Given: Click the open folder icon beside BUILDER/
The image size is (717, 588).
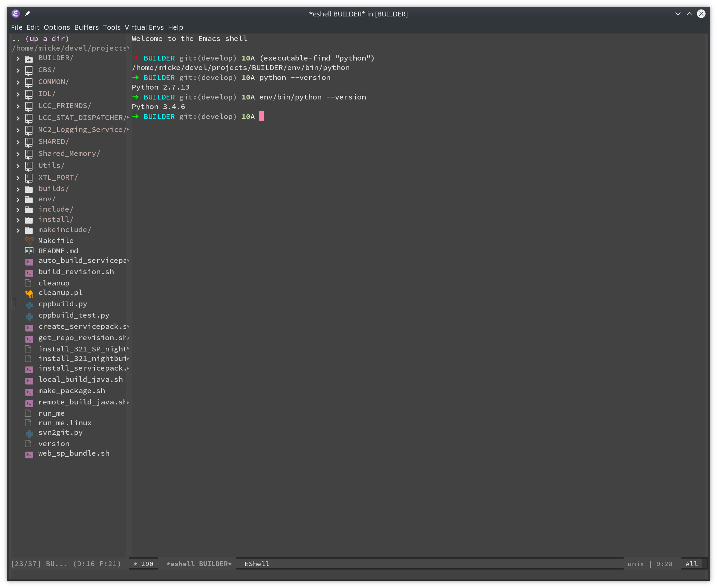Looking at the screenshot, I should pos(29,58).
